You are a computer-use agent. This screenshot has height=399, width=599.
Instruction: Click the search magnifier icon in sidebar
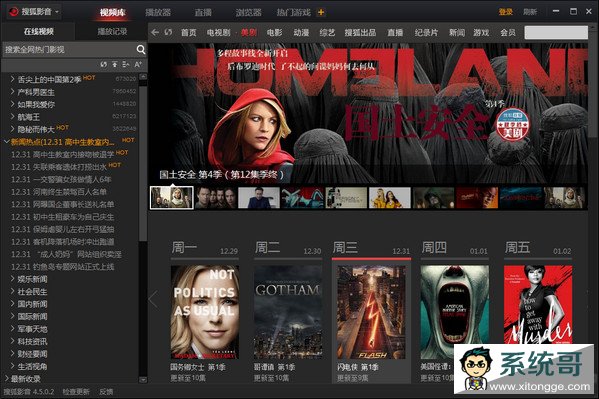[x=141, y=49]
